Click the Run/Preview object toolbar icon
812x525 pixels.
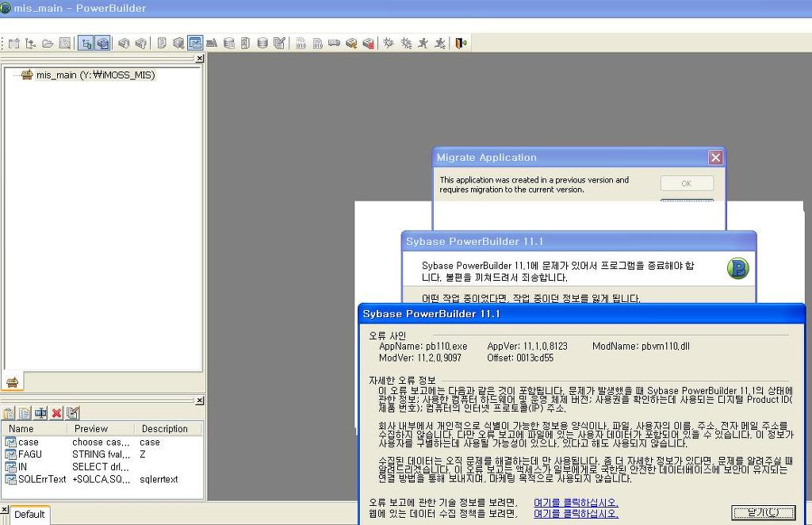pos(65,43)
